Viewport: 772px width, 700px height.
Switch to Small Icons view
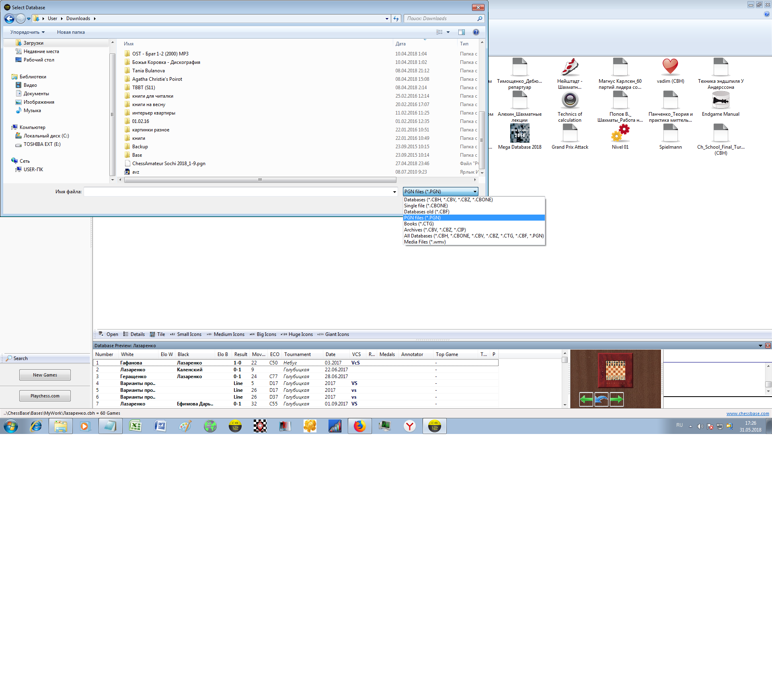point(185,334)
